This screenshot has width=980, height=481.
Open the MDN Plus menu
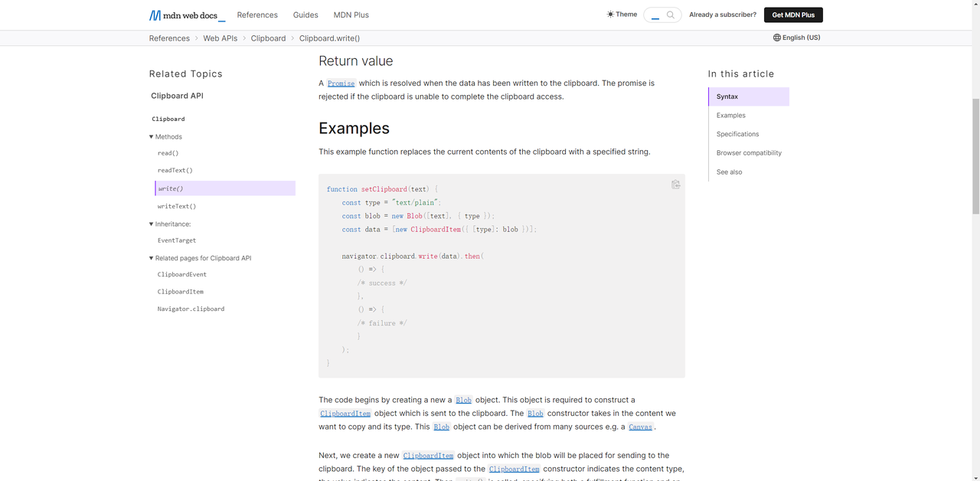(351, 15)
